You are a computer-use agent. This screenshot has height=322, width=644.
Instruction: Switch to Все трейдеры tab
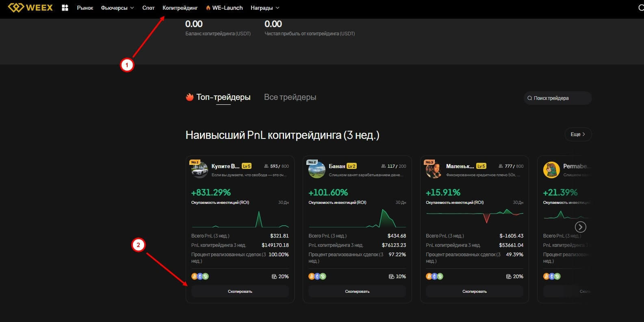tap(290, 97)
